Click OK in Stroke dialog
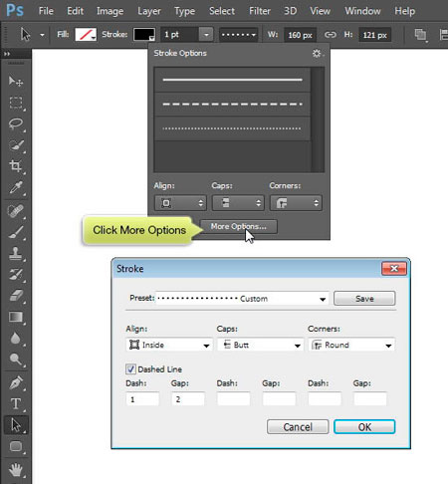This screenshot has height=484, width=448. [364, 427]
